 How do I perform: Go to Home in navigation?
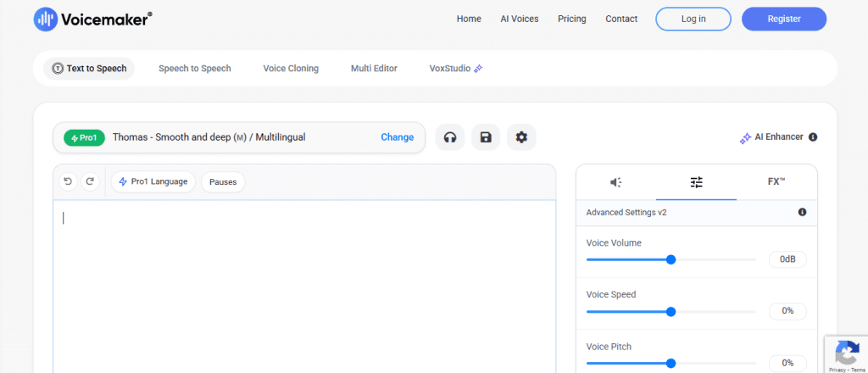pyautogui.click(x=469, y=19)
